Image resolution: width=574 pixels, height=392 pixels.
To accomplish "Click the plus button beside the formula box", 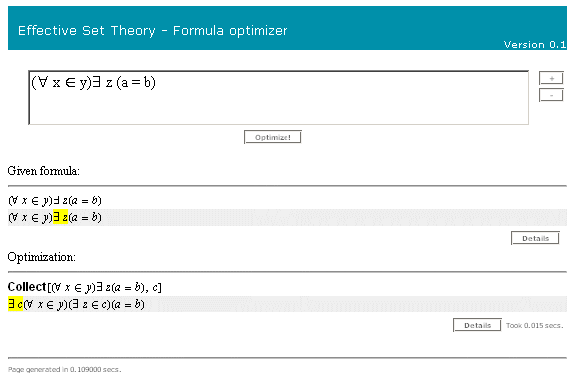I will [x=551, y=78].
